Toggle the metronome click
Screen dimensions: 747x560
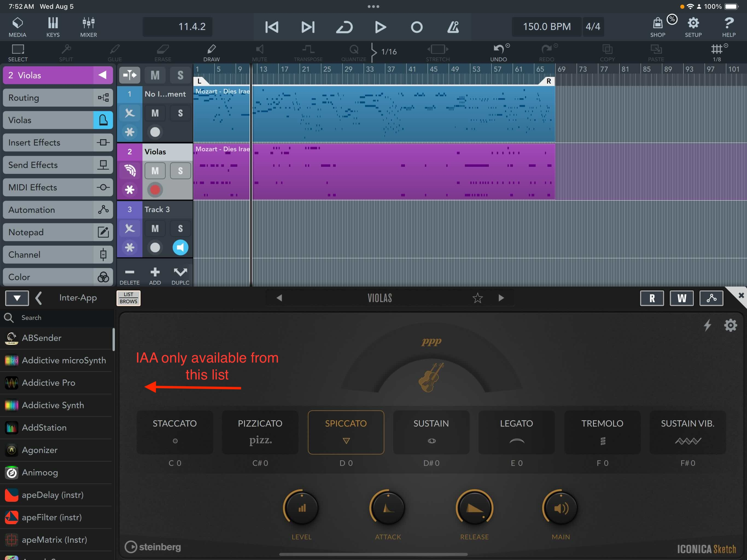[453, 27]
